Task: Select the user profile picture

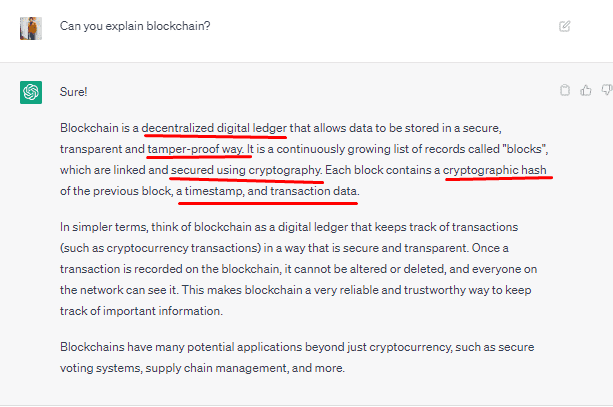Action: pyautogui.click(x=31, y=28)
